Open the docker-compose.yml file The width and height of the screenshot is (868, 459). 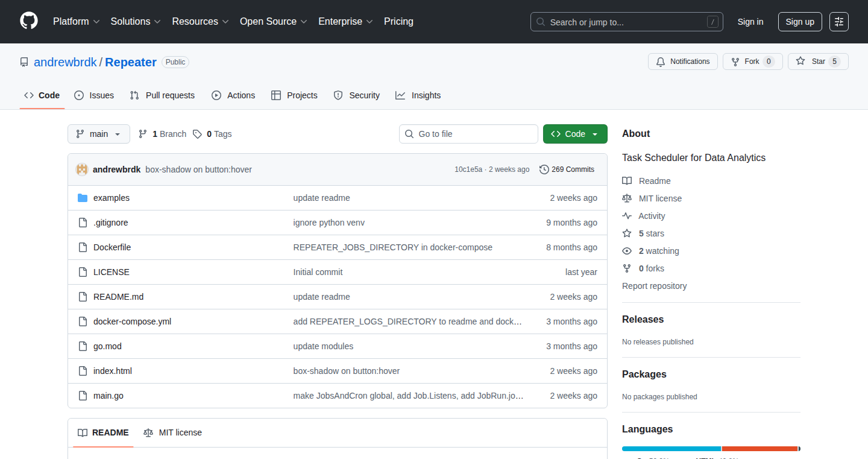(x=132, y=321)
